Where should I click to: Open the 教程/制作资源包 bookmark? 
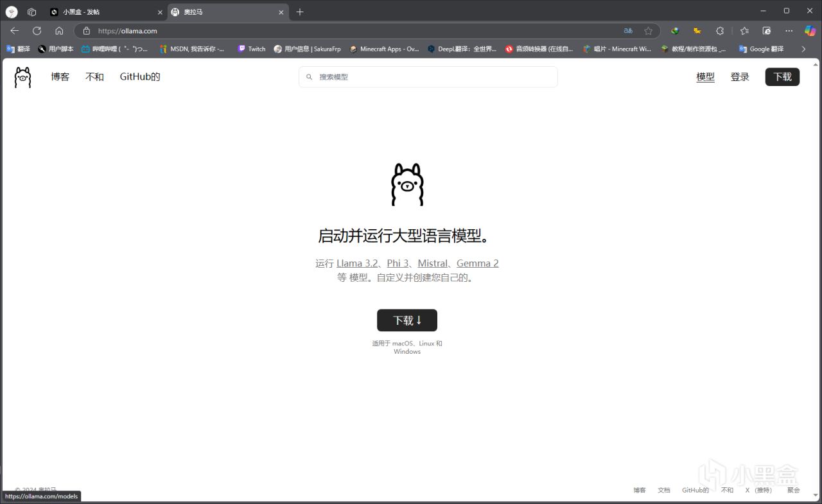[x=694, y=49]
